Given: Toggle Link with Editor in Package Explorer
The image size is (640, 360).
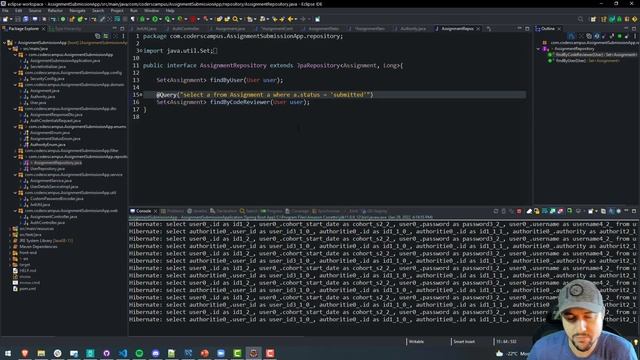Looking at the screenshot, I should pos(106,36).
